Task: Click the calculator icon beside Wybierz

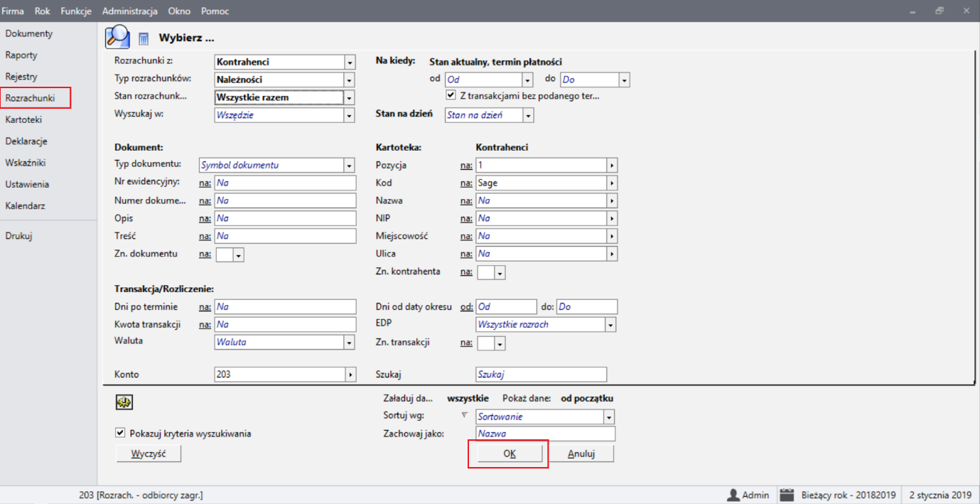Action: (x=144, y=38)
